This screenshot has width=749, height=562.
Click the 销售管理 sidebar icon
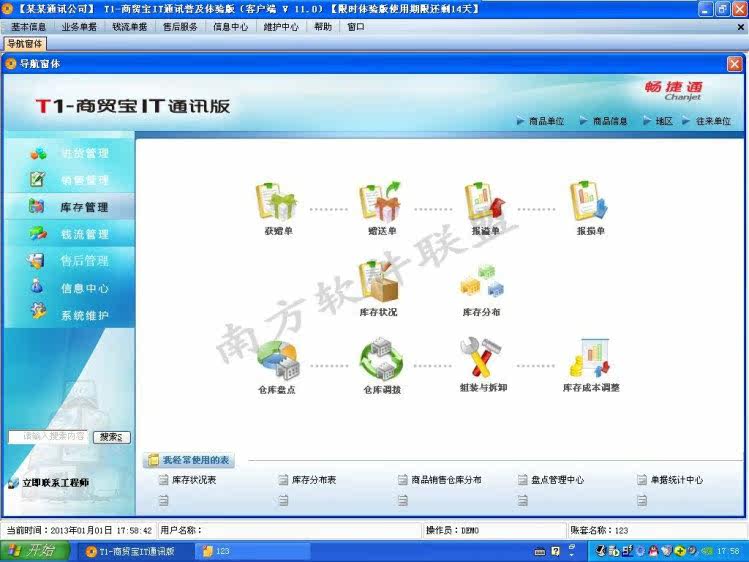click(x=37, y=180)
